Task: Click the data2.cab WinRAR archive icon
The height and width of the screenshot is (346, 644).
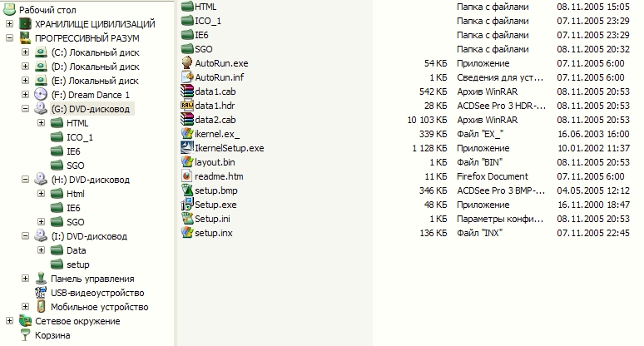Action: tap(188, 120)
